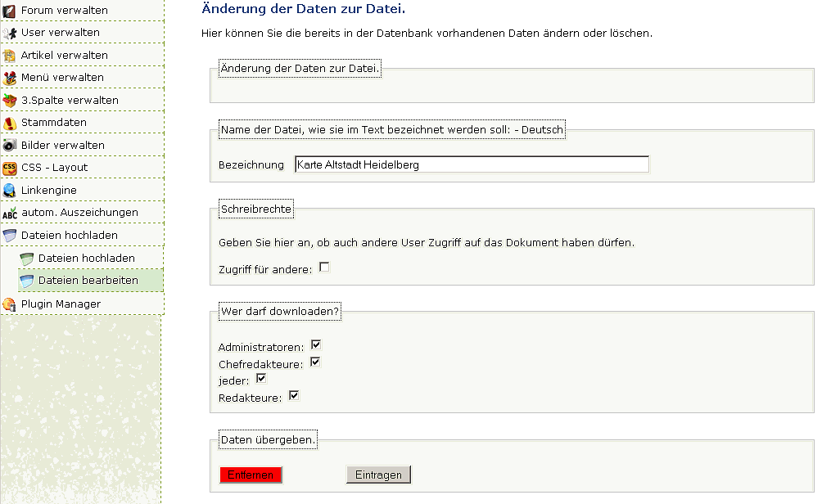Click the Forum verwalten icon
The image size is (822, 504).
(10, 11)
